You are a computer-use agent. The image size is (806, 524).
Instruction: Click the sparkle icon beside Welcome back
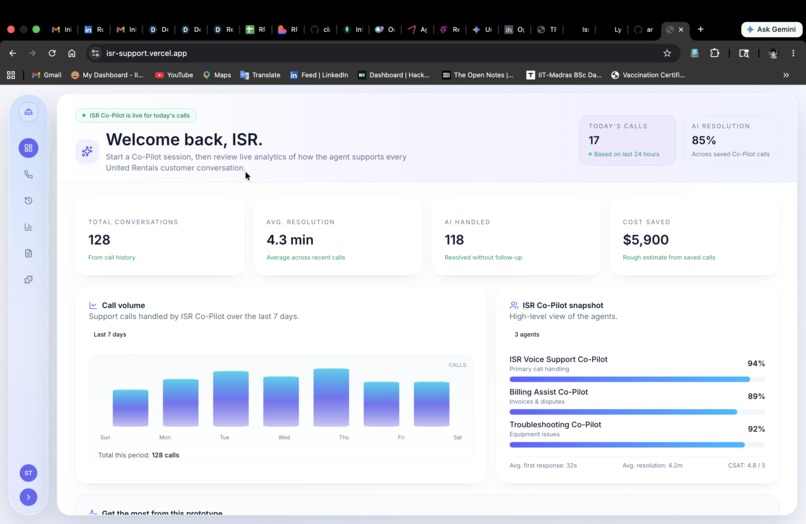coord(87,151)
